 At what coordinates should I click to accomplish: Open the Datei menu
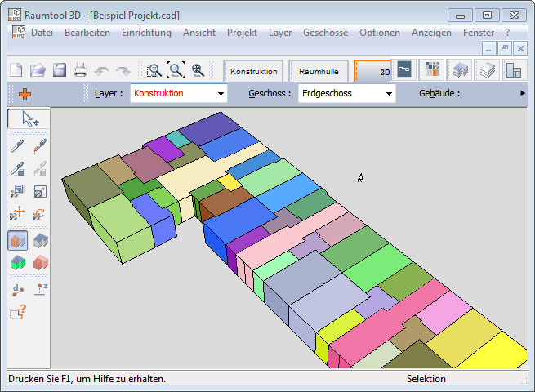point(42,33)
